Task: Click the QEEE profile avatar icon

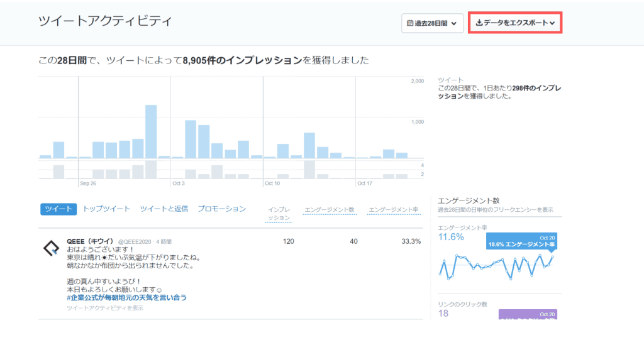Action: 52,248
